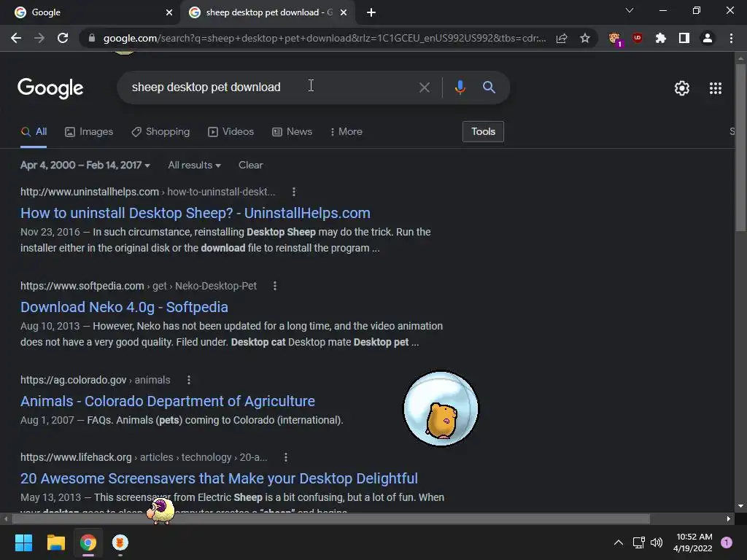Expand the All results dropdown
This screenshot has height=560, width=747.
pyautogui.click(x=194, y=166)
